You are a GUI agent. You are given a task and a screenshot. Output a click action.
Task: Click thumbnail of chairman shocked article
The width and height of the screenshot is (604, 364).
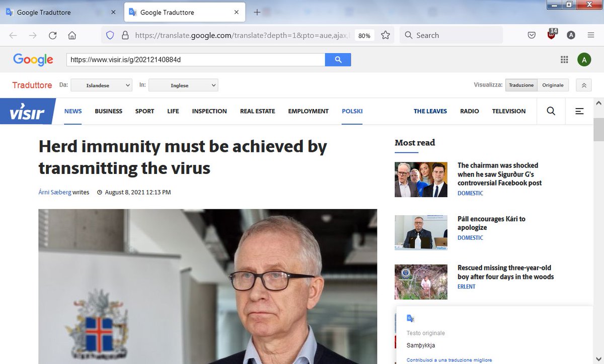(x=421, y=179)
